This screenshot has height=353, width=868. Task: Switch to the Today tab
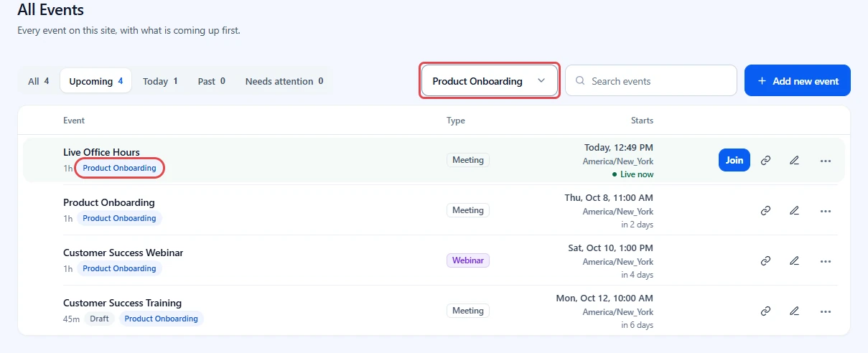point(160,81)
